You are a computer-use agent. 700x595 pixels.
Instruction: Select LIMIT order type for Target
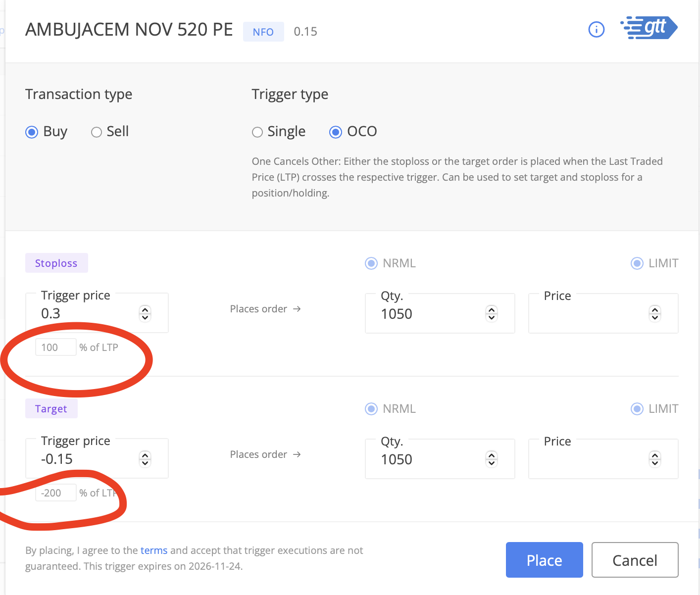pos(637,409)
